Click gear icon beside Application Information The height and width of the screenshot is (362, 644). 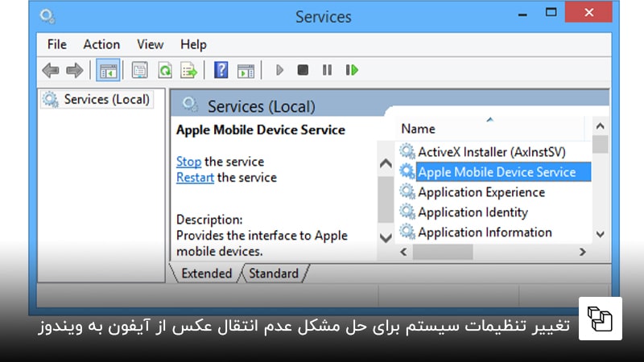(x=407, y=232)
